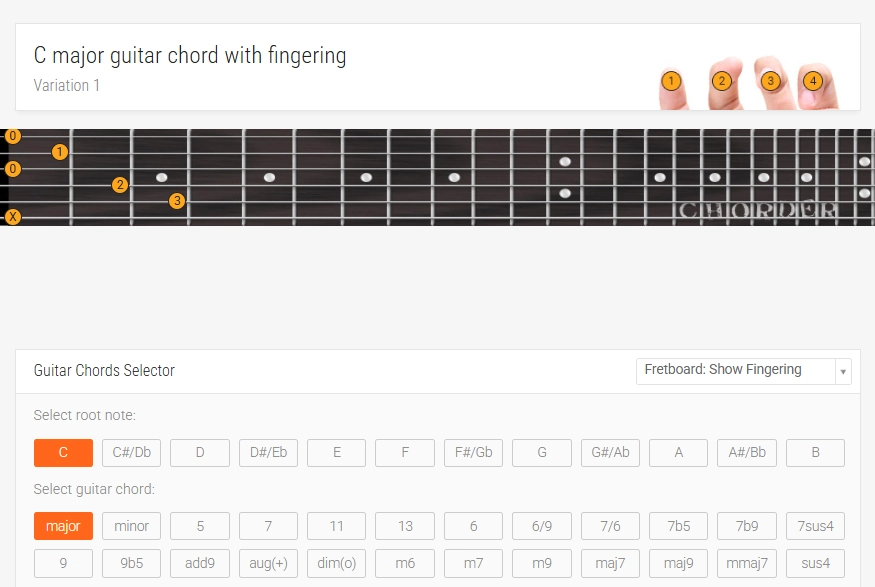This screenshot has height=587, width=875.
Task: Click the top open string 0 marker
Action: 13,136
